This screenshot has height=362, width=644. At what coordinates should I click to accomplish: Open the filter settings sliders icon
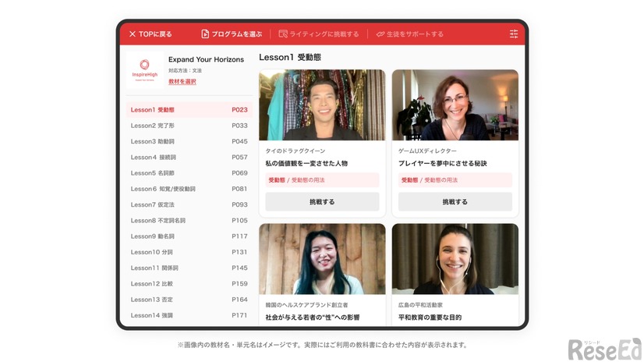pyautogui.click(x=514, y=34)
